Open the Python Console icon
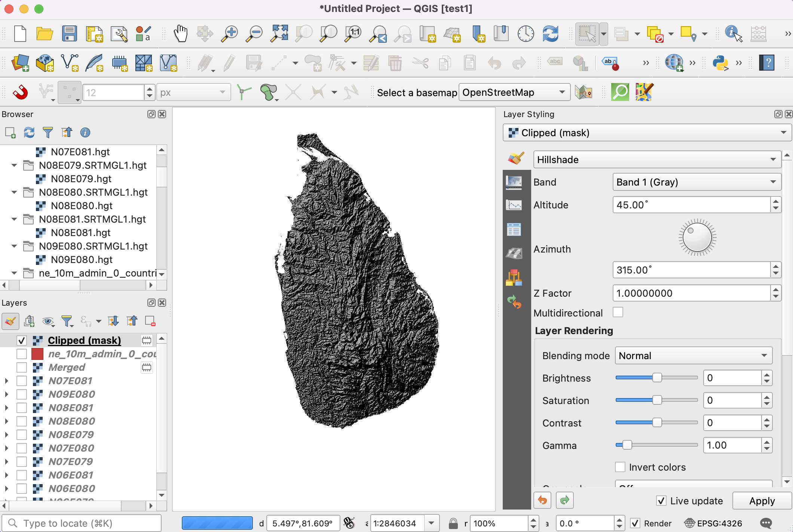 tap(720, 63)
